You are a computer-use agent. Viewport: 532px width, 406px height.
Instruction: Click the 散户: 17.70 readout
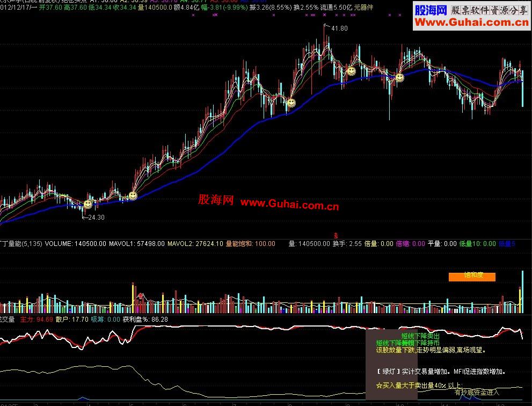coord(72,320)
